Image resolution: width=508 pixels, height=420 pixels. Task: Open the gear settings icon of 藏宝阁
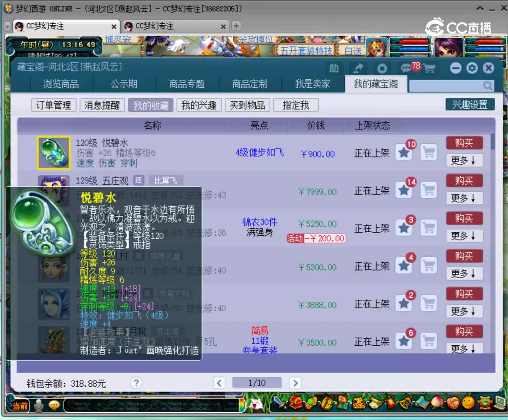pos(472,68)
